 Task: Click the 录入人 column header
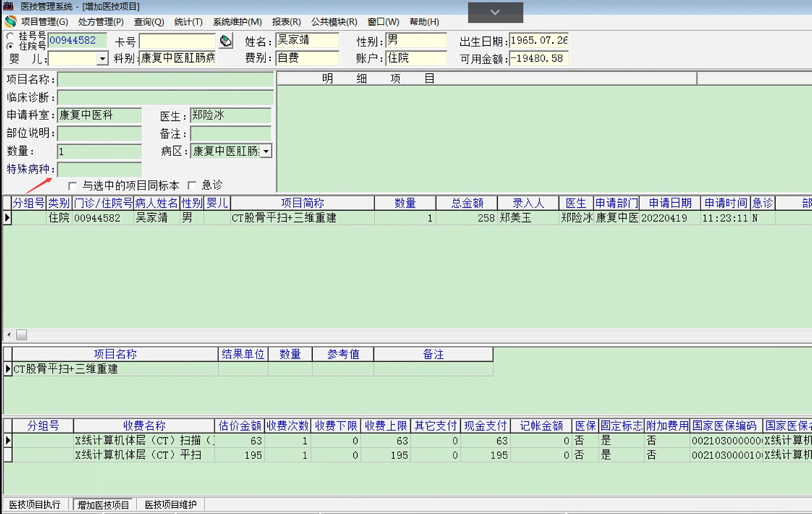[x=528, y=203]
